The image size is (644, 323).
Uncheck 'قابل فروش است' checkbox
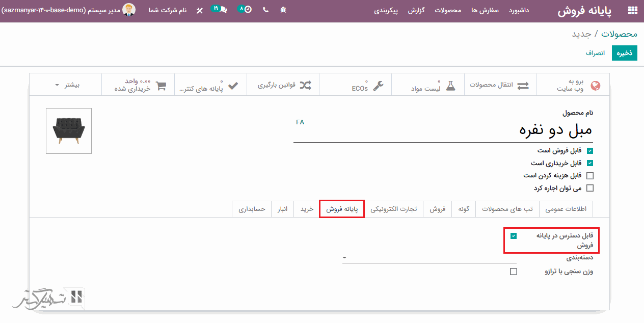pyautogui.click(x=590, y=151)
